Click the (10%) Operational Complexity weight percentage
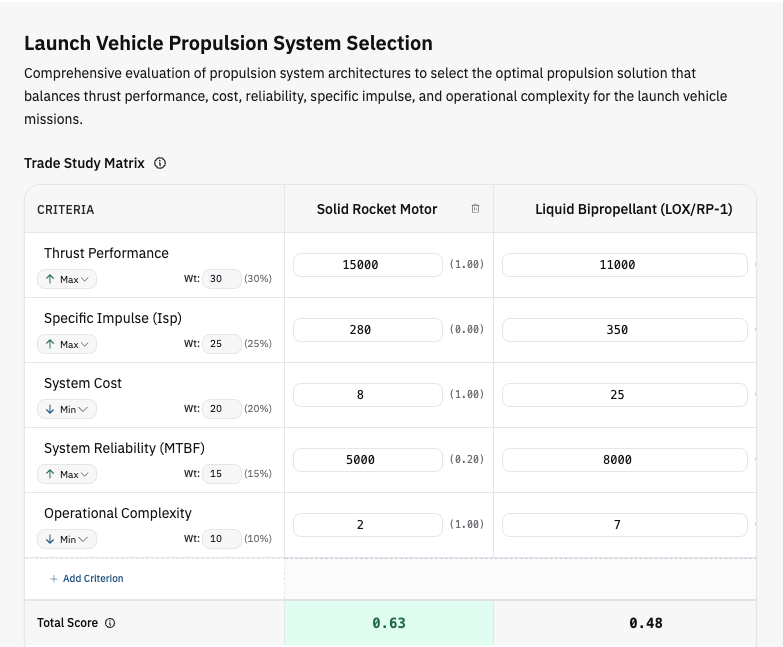 tap(258, 538)
